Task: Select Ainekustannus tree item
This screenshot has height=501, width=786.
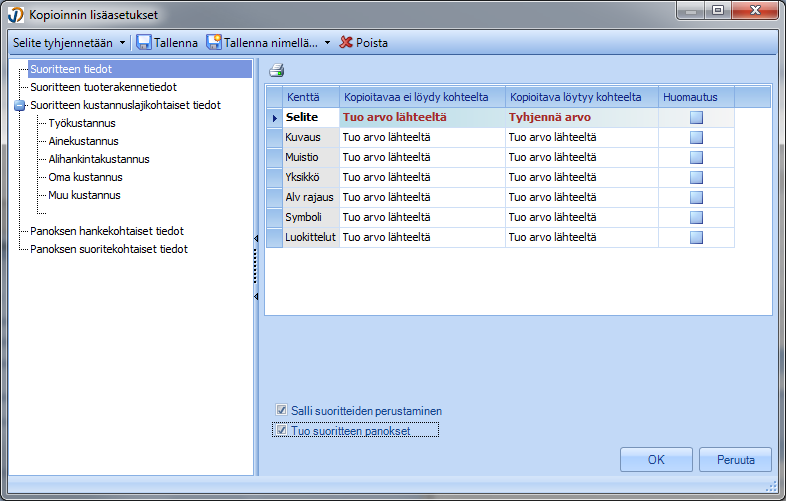Action: coord(83,141)
